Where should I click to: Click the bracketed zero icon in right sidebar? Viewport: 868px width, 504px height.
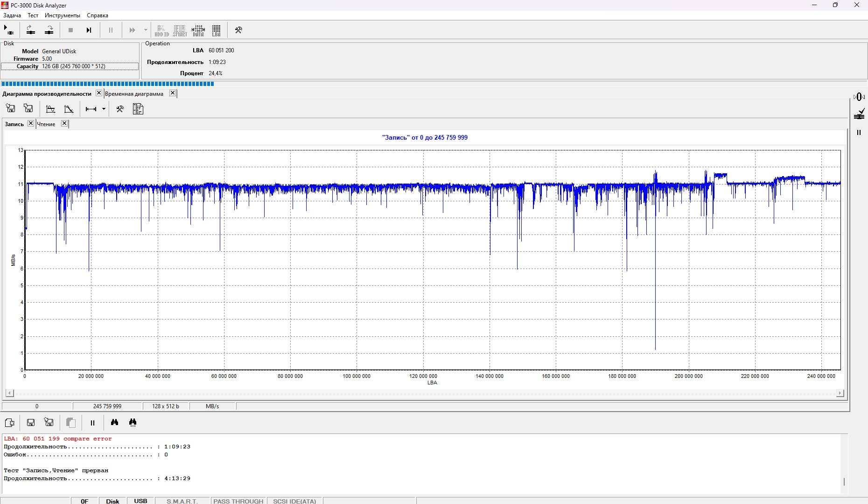click(859, 97)
